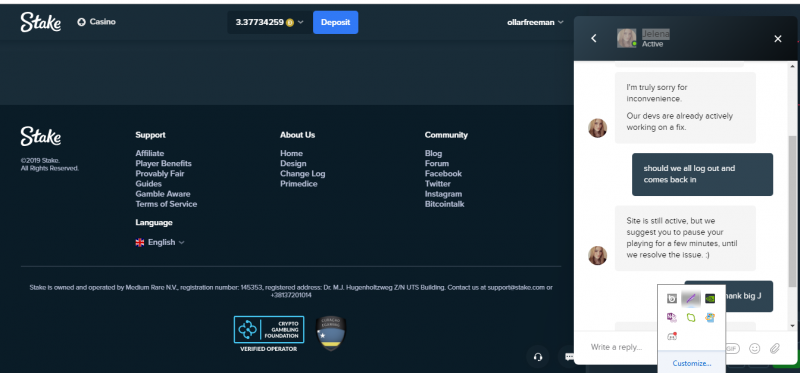This screenshot has width=800, height=373.
Task: Click the UK flag language icon
Action: tap(140, 242)
